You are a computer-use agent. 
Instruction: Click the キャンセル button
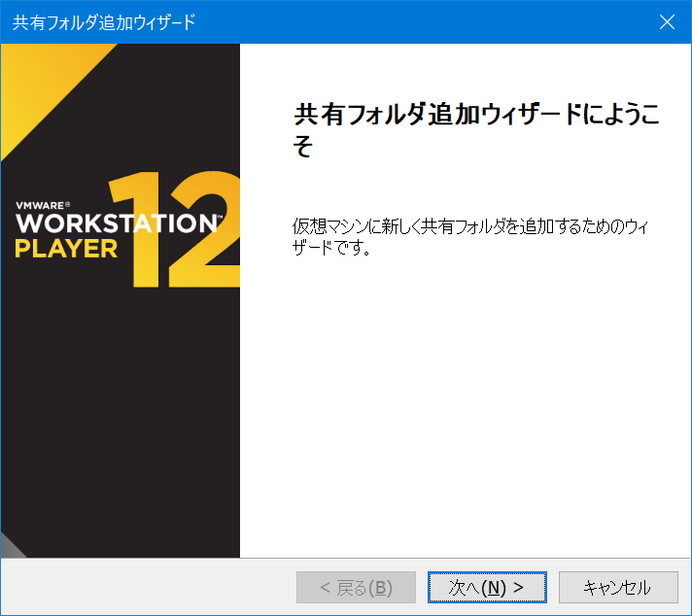pos(618,587)
